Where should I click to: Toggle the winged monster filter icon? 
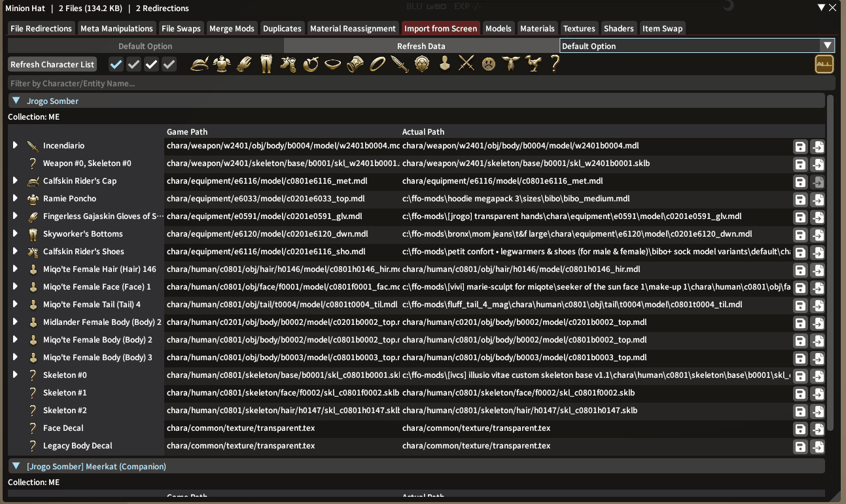tap(511, 64)
